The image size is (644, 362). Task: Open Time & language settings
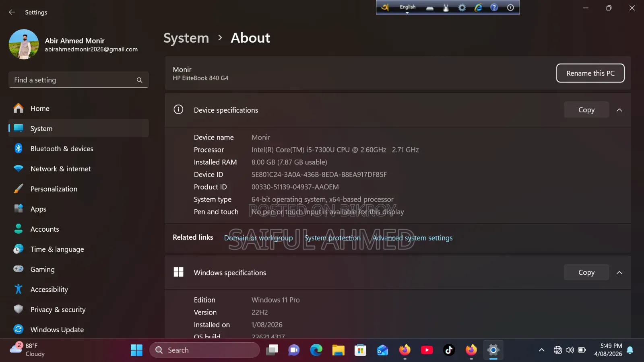[x=78, y=249]
